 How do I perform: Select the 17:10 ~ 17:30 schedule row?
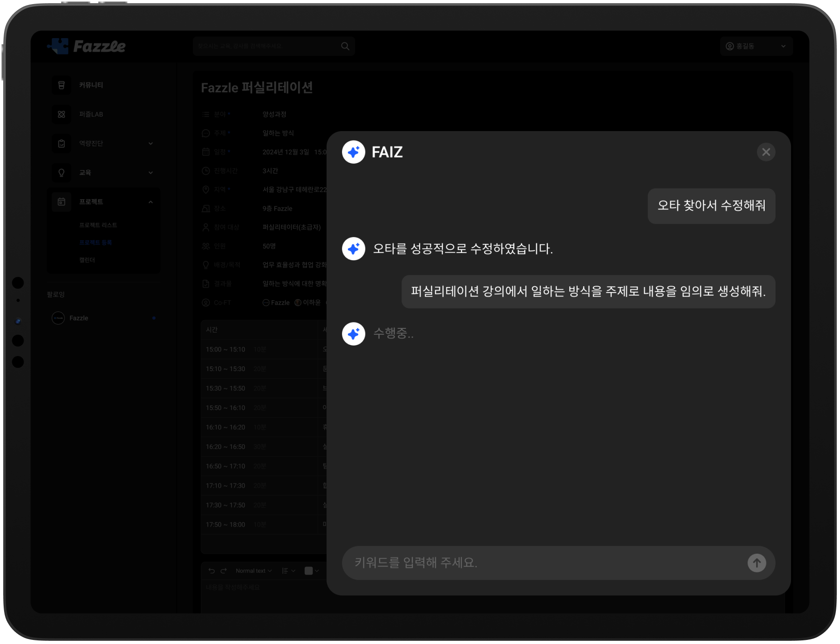click(x=264, y=486)
